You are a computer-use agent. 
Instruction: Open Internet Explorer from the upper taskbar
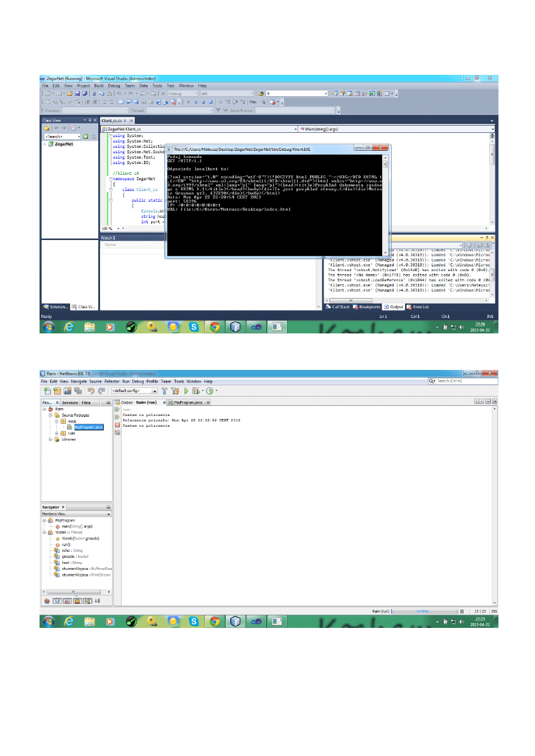click(x=69, y=327)
